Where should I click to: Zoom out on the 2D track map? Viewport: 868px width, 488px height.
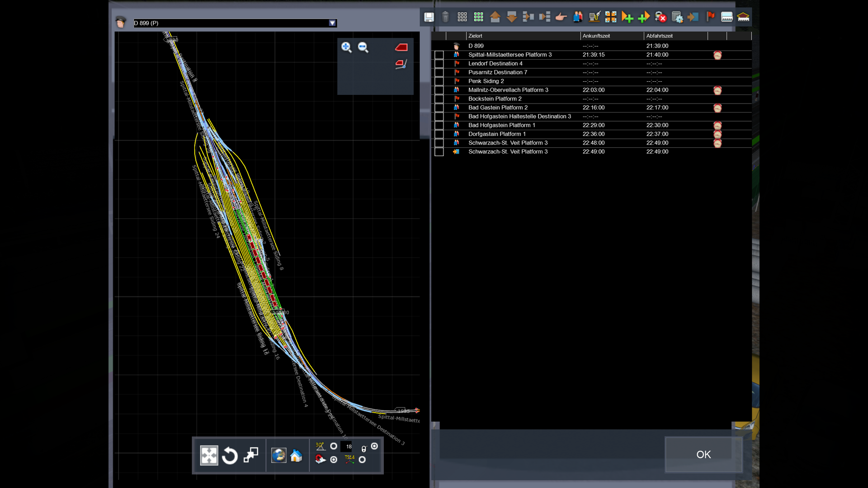point(363,47)
